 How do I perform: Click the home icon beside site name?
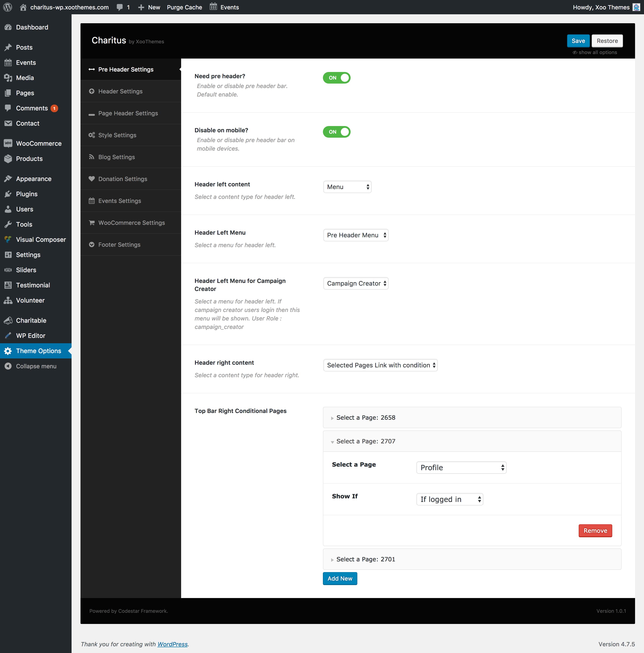pos(23,7)
